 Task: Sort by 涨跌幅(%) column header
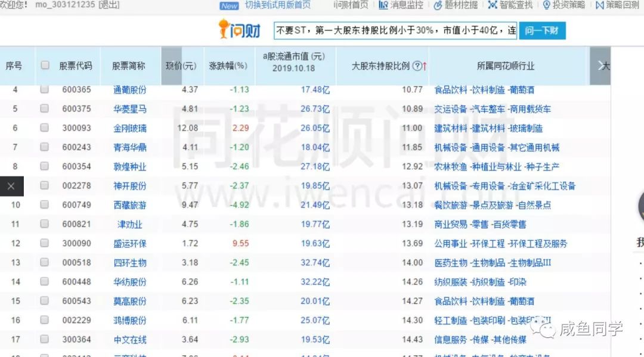pos(228,66)
